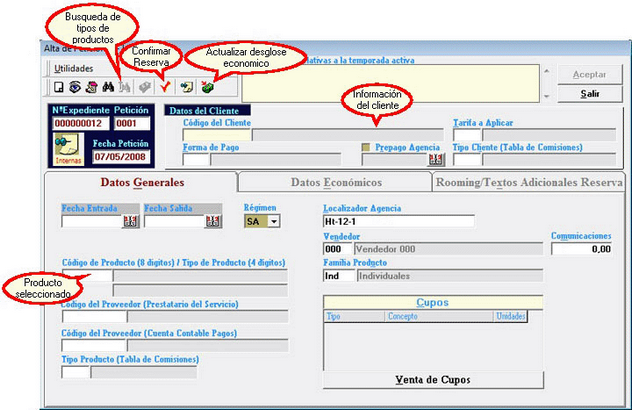This screenshot has height=410, width=632.
Task: Click the Salir button
Action: (590, 94)
